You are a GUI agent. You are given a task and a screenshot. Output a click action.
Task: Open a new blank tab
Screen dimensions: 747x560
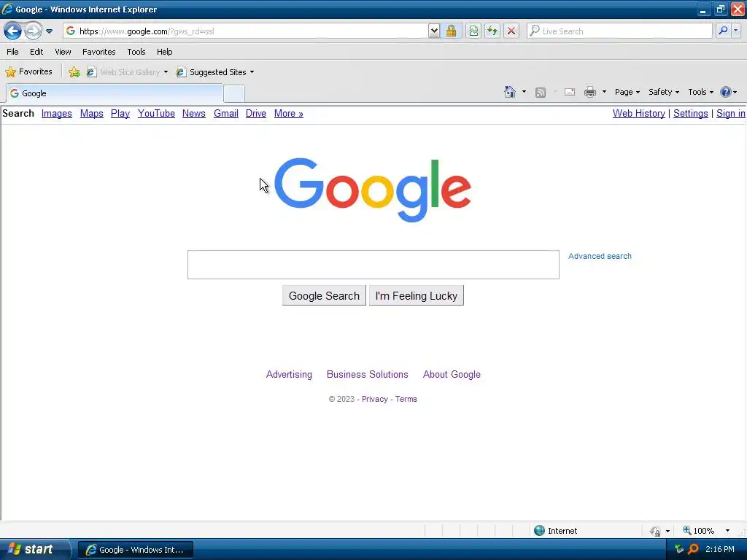234,94
